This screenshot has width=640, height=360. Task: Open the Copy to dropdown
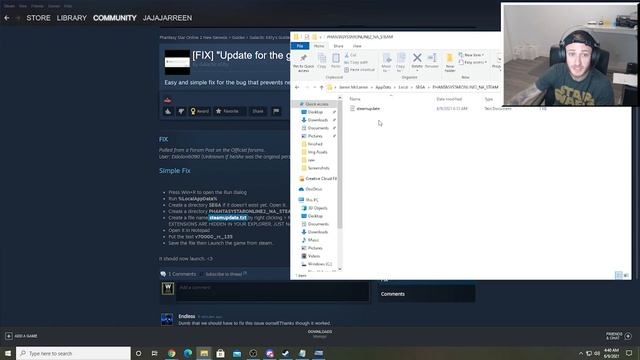401,62
